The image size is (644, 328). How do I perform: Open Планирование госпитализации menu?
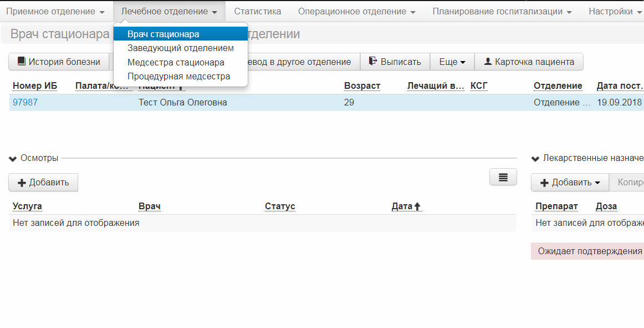[x=502, y=12]
